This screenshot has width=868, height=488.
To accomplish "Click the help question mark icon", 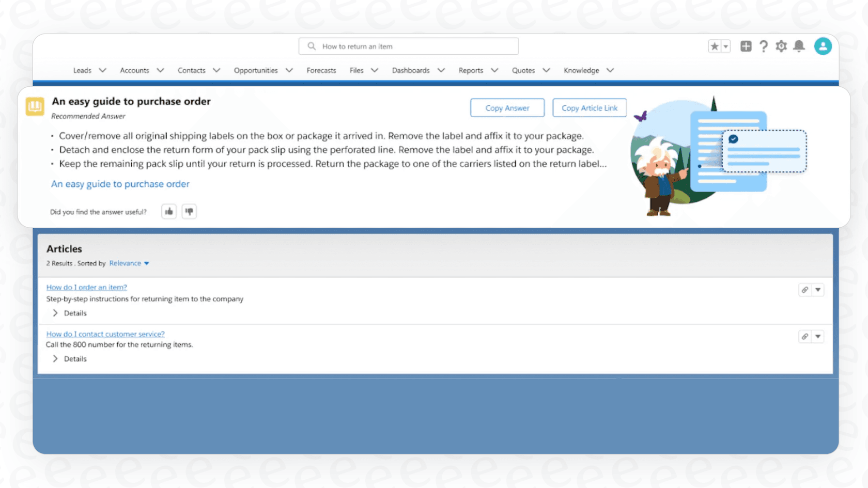I will (x=764, y=46).
